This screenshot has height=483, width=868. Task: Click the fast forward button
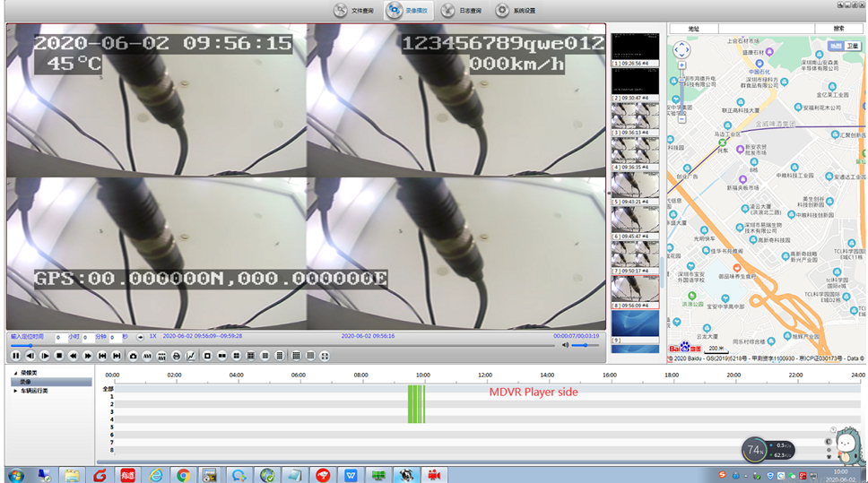pyautogui.click(x=88, y=356)
